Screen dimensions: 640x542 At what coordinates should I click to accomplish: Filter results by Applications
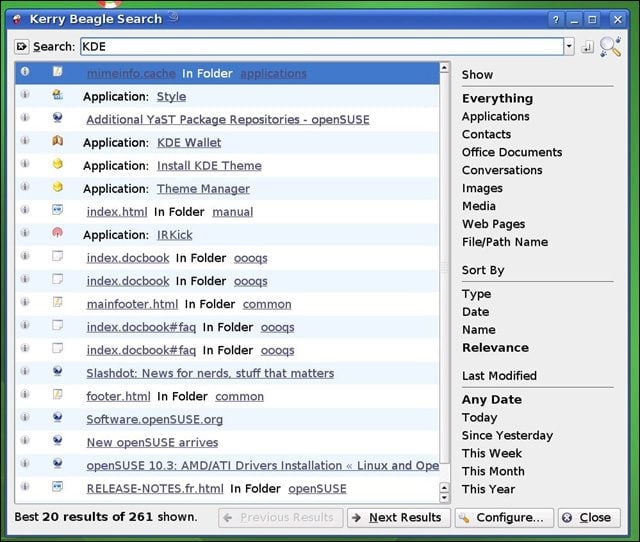point(496,116)
